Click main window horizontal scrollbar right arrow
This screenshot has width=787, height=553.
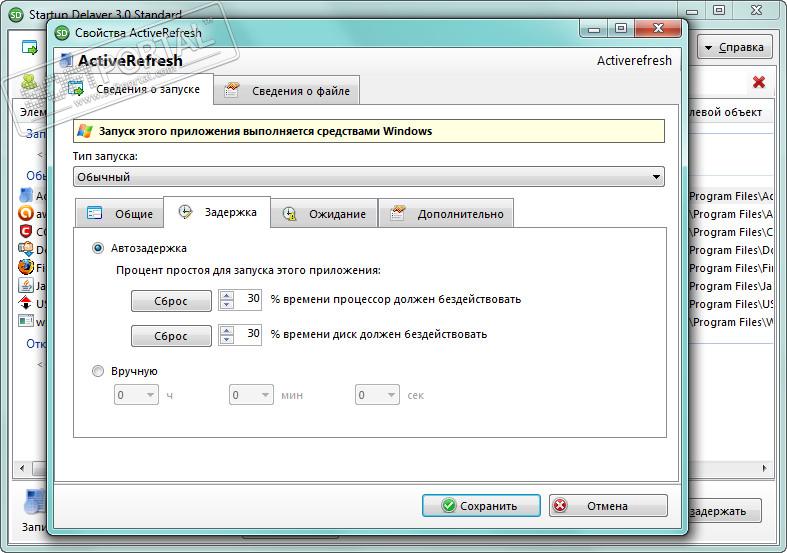click(764, 468)
